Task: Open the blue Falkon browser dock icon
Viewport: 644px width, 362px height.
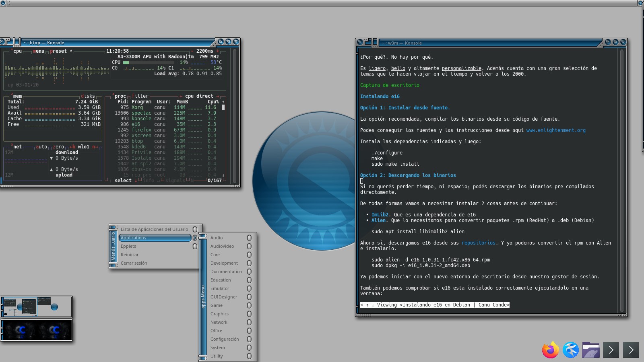Action: click(x=570, y=350)
